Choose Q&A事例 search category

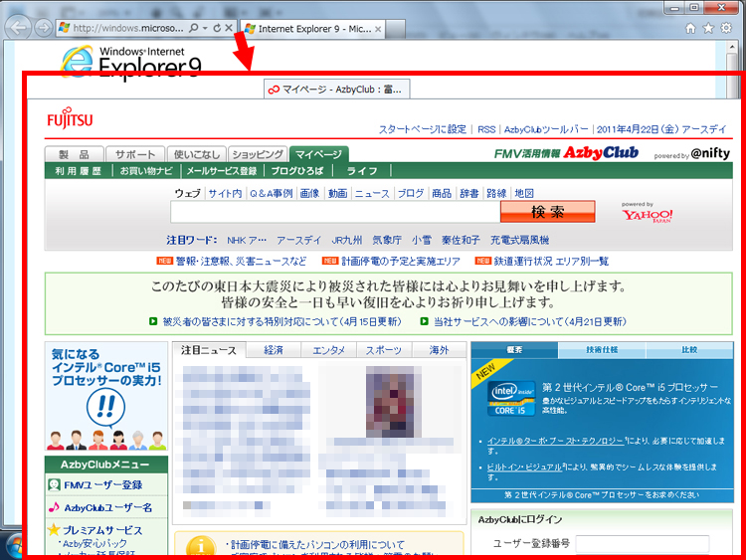(x=272, y=193)
